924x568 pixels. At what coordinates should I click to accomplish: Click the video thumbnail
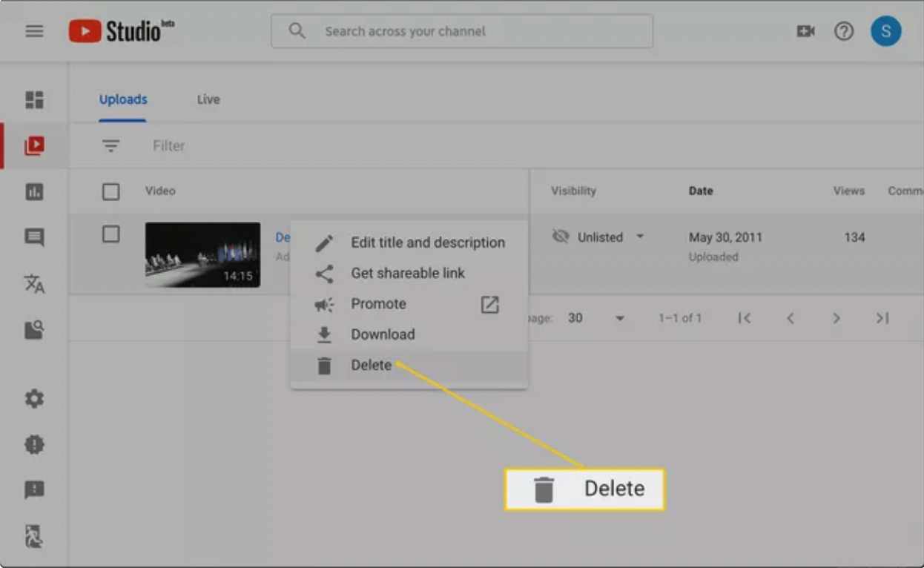[x=202, y=254]
